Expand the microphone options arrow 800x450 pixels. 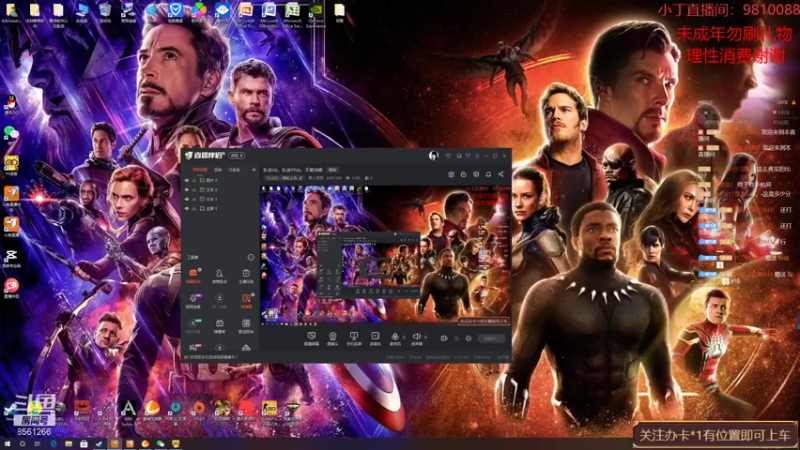404,337
